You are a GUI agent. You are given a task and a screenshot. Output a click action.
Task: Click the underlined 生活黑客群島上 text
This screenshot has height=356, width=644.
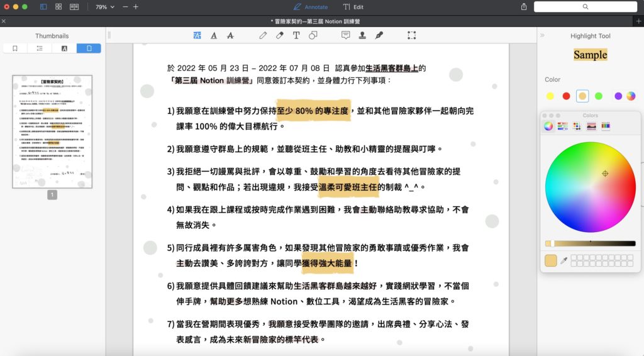pyautogui.click(x=391, y=68)
